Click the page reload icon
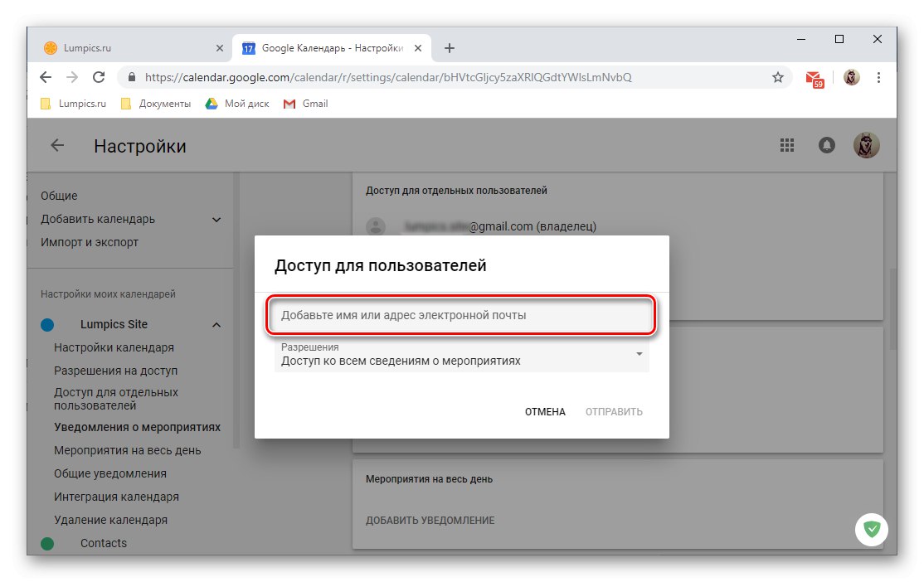 click(99, 76)
